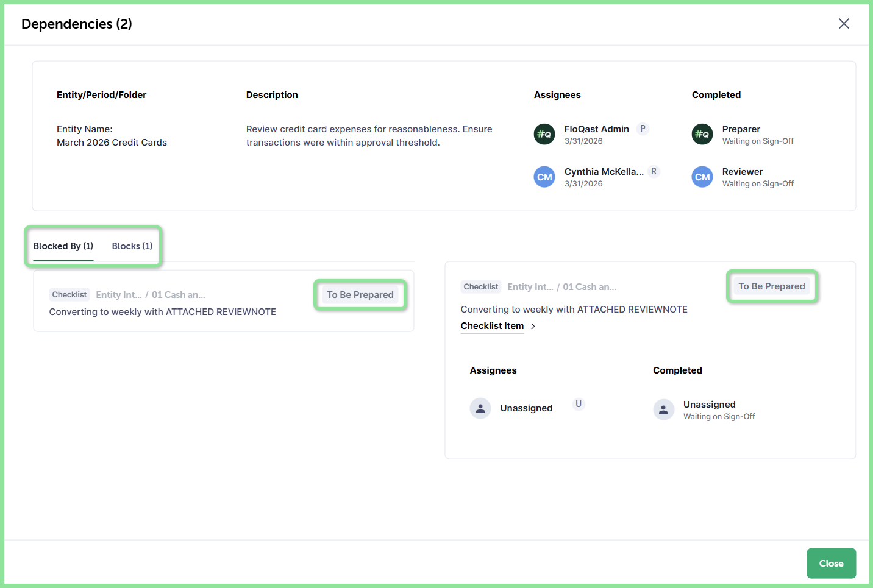The height and width of the screenshot is (588, 873).
Task: Click the To Be Prepared status in the left card
Action: pos(360,295)
